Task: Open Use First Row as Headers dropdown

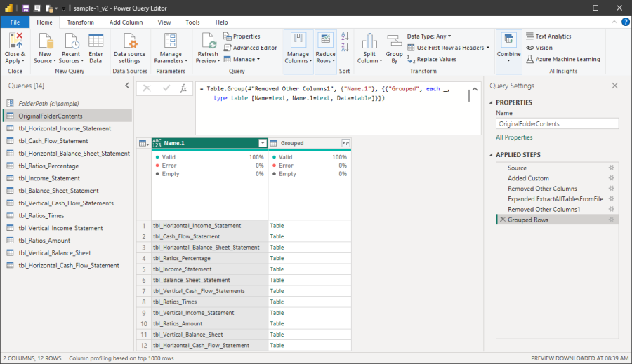Action: (x=448, y=48)
